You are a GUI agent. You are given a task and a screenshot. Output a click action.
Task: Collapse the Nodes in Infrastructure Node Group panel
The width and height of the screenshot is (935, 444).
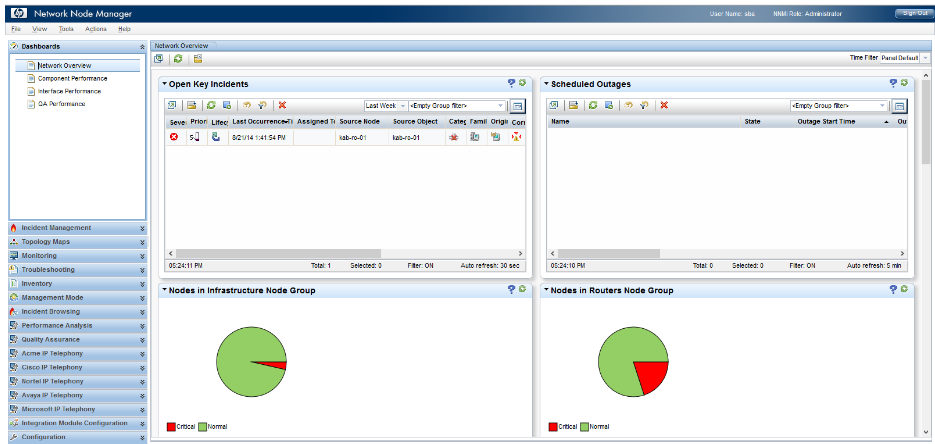pyautogui.click(x=165, y=290)
